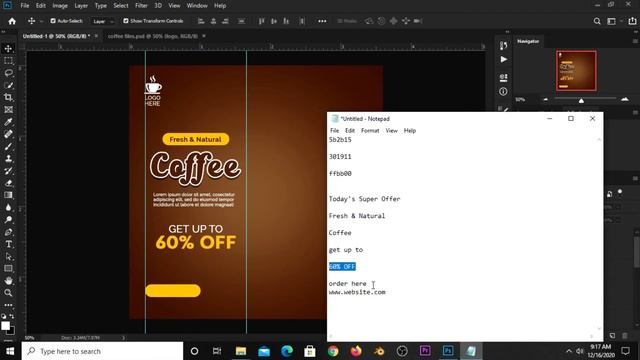Image resolution: width=640 pixels, height=360 pixels.
Task: Click align left edges icon
Action: click(x=201, y=21)
